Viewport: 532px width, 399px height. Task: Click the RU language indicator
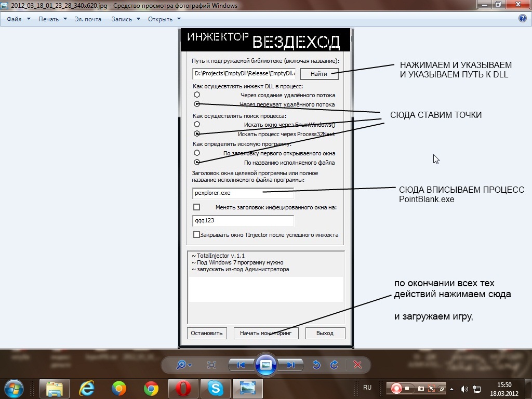tap(367, 388)
